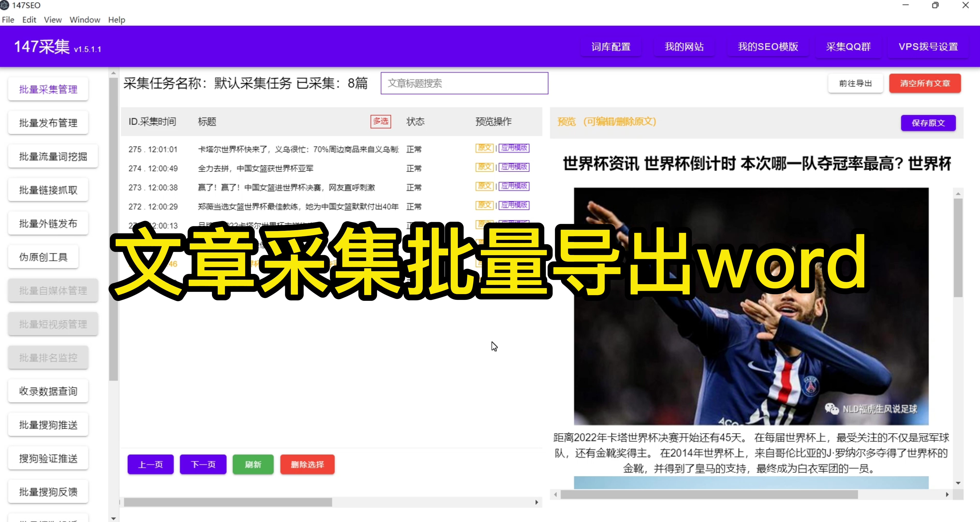Select 批量搜狗推送 in the sidebar

48,424
